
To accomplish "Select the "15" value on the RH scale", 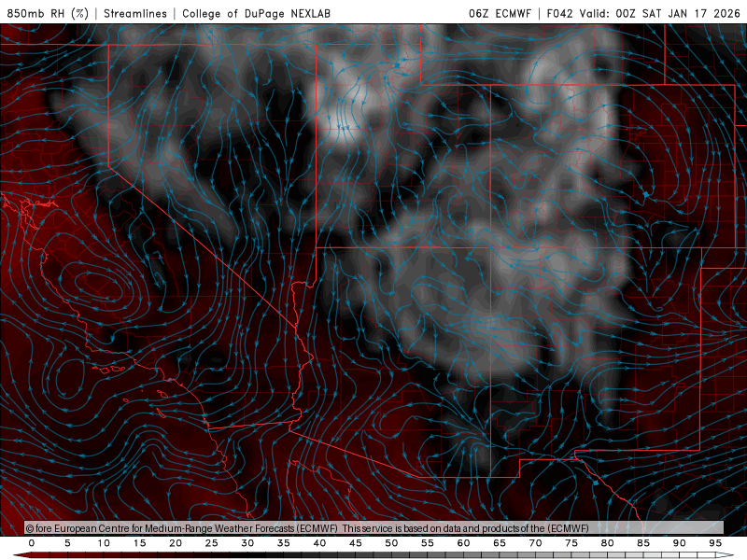I will point(139,543).
